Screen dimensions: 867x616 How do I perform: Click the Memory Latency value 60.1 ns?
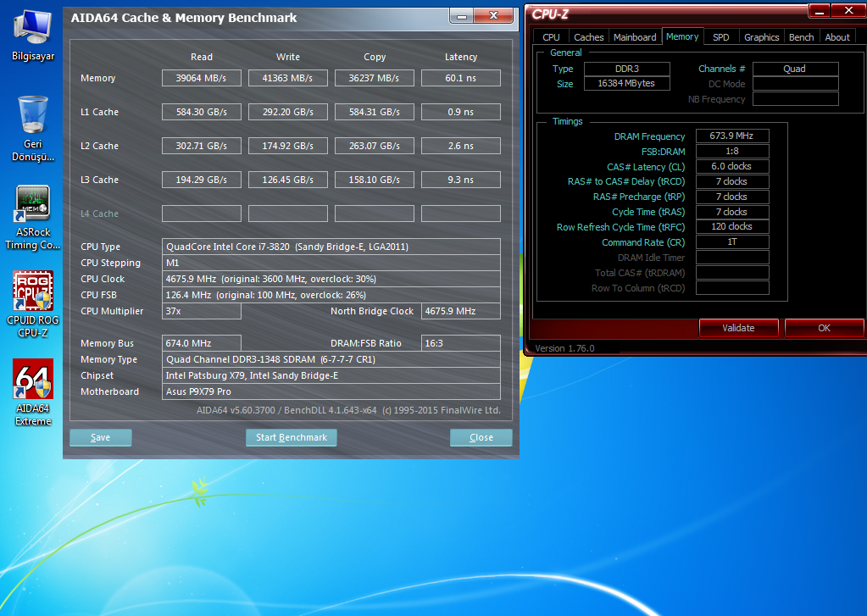460,78
